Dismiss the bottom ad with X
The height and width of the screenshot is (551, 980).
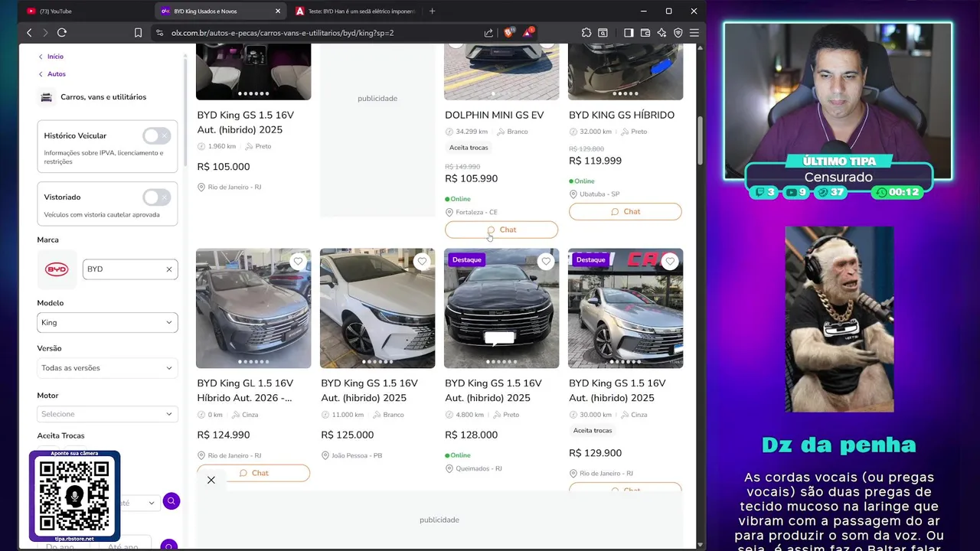[x=211, y=480]
